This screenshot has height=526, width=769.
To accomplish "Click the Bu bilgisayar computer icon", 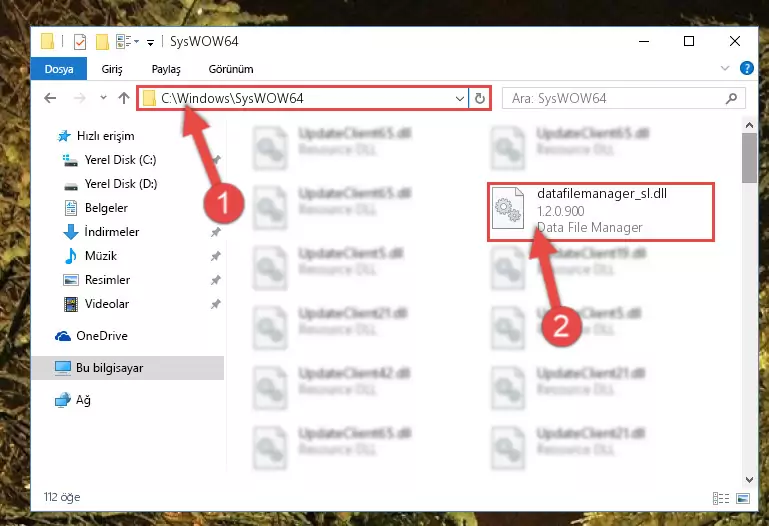I will pyautogui.click(x=63, y=368).
